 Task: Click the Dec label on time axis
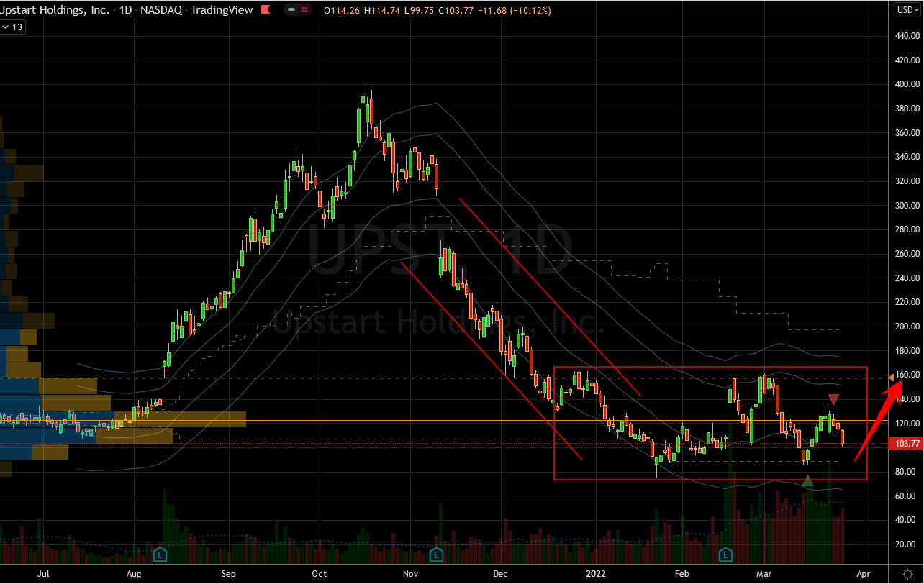(501, 574)
